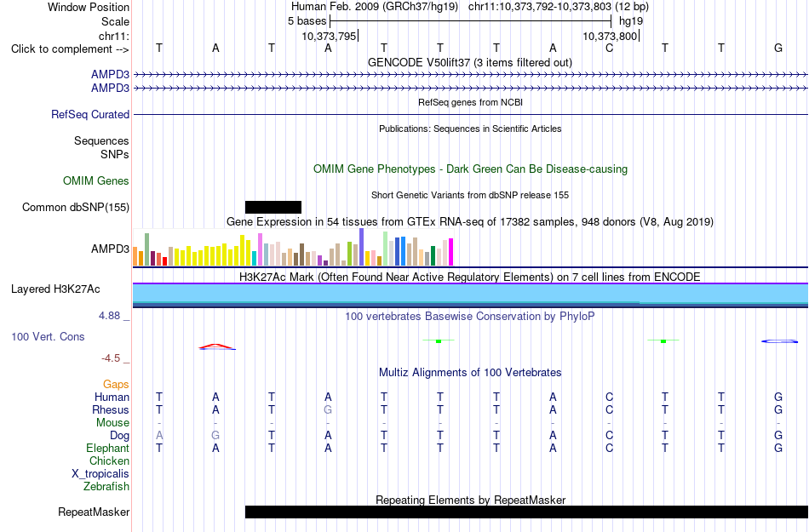The height and width of the screenshot is (532, 809).
Task: Click the grey G mismatch in Rhesus row
Action: coord(328,409)
